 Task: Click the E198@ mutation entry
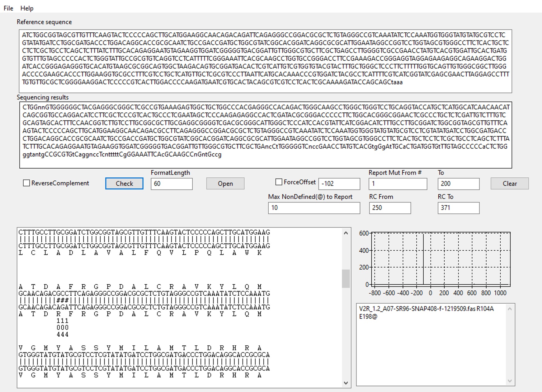[368, 317]
